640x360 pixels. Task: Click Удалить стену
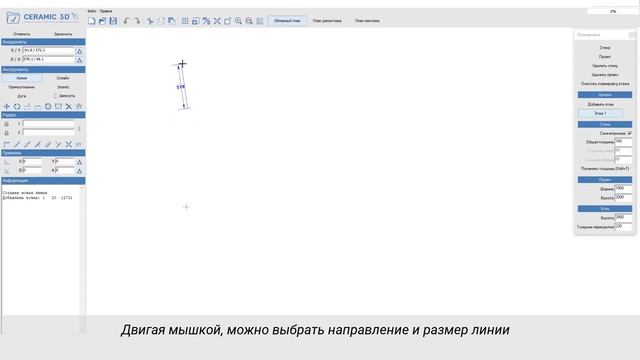point(605,66)
